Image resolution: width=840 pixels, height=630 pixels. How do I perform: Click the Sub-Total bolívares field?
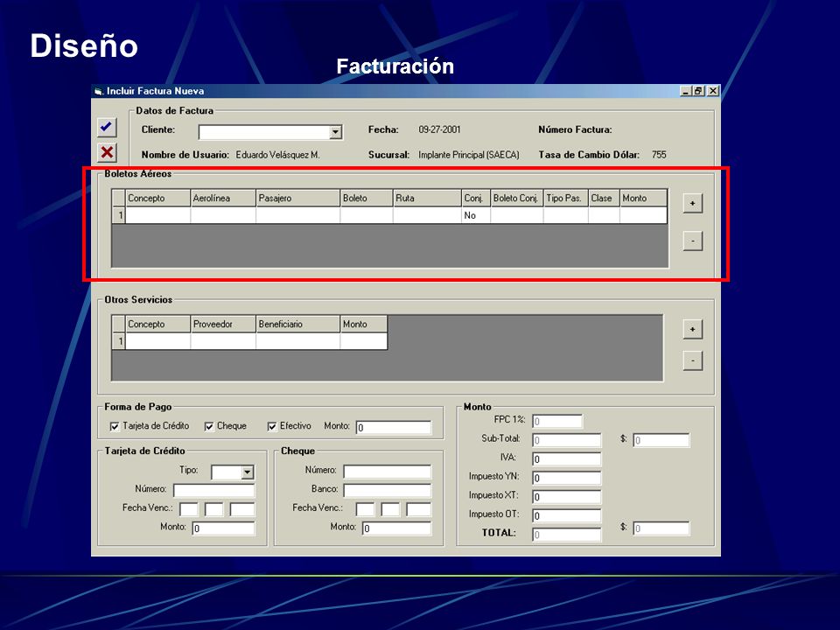point(567,440)
